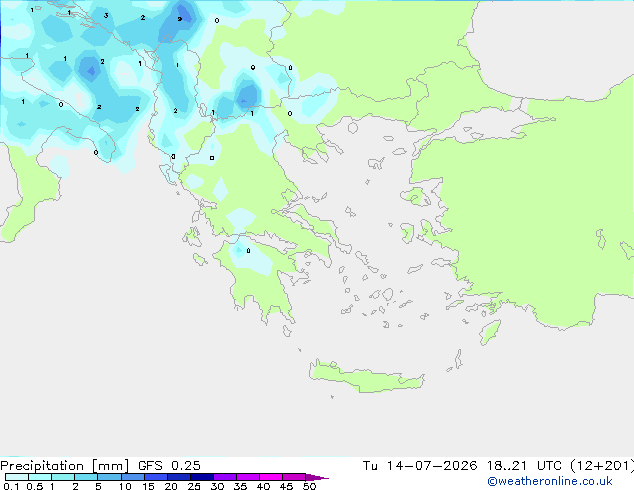Click the above-50 mm arrow tip of legend
Viewport: 634px width, 490px height.
[x=317, y=477]
